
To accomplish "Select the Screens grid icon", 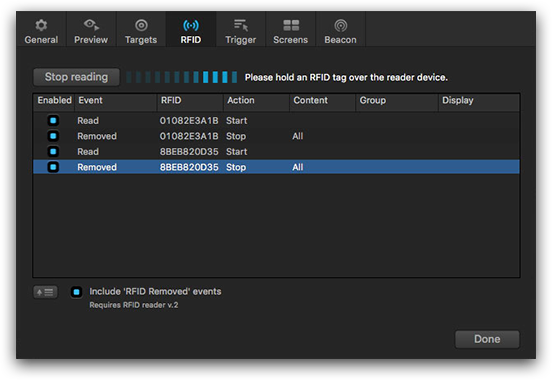I will click(291, 25).
